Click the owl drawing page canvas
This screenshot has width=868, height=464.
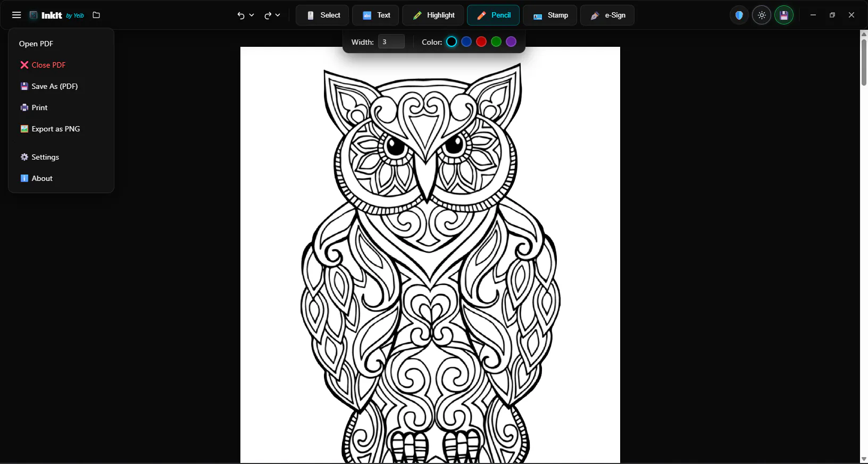click(x=430, y=255)
